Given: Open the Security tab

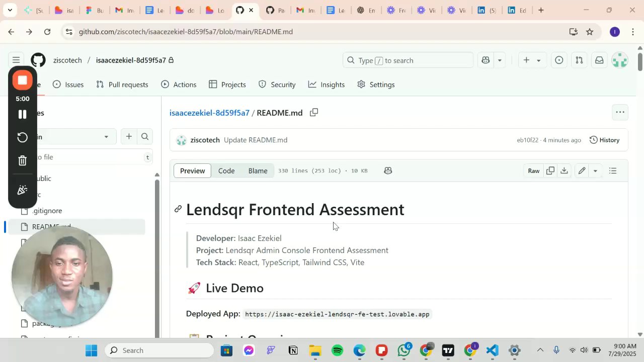Looking at the screenshot, I should [x=277, y=84].
